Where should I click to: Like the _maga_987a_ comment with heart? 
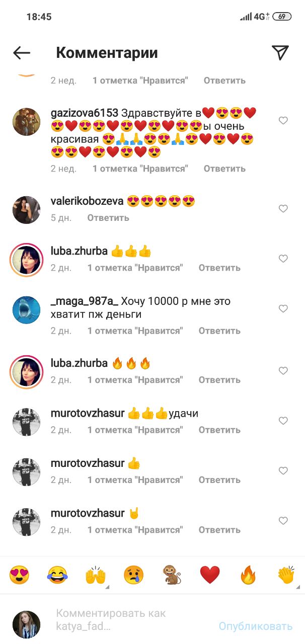pyautogui.click(x=283, y=308)
